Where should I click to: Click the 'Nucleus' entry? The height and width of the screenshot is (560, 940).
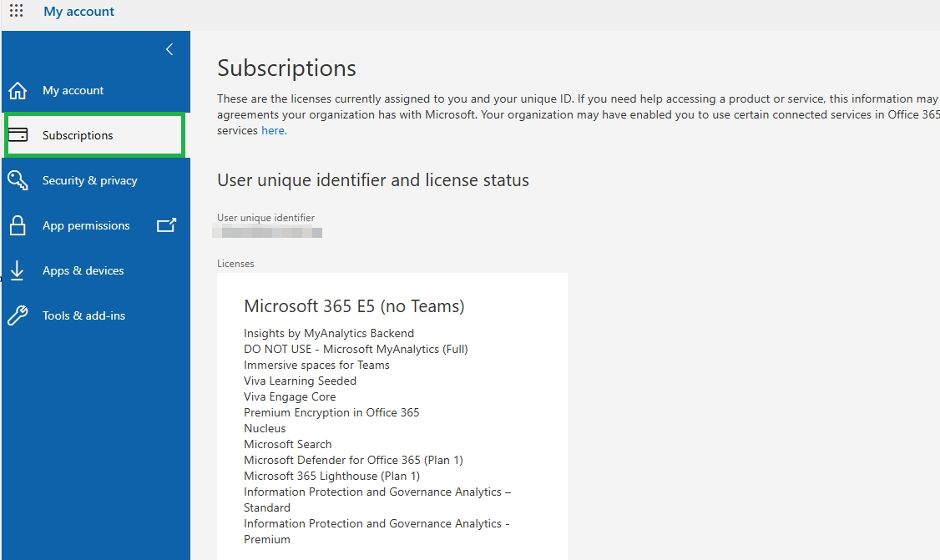265,429
